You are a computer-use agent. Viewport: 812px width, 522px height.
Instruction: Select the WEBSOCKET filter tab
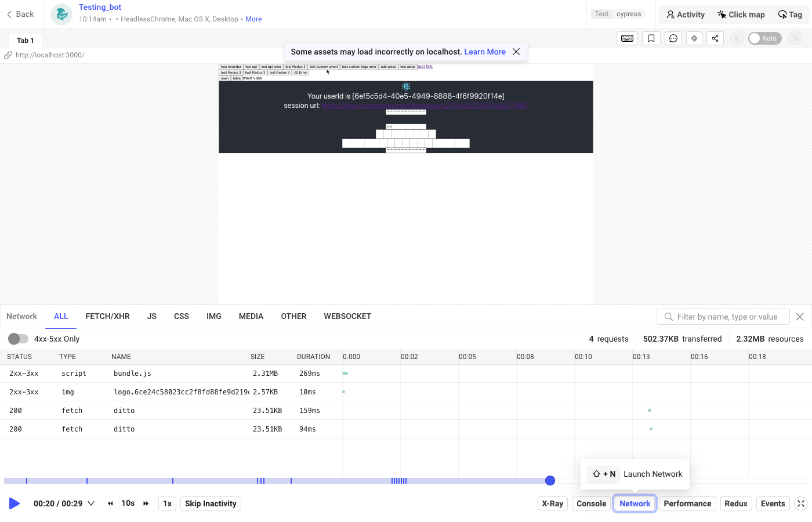(x=347, y=316)
